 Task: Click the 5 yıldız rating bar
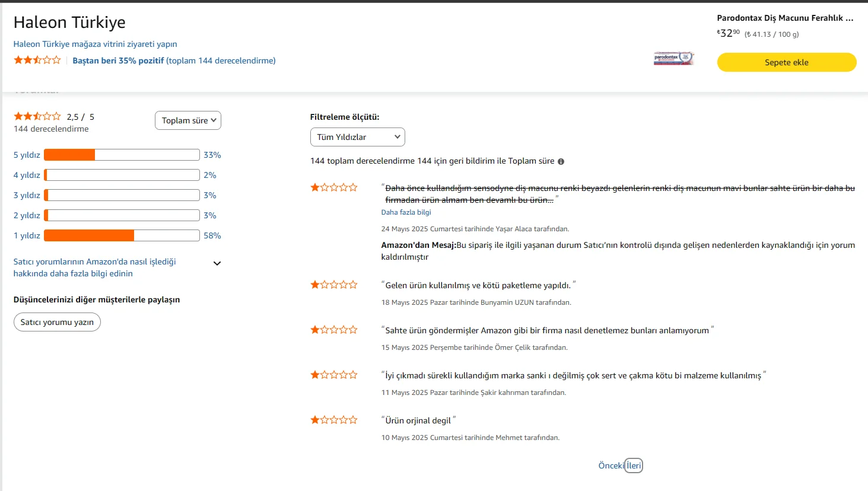tap(122, 155)
